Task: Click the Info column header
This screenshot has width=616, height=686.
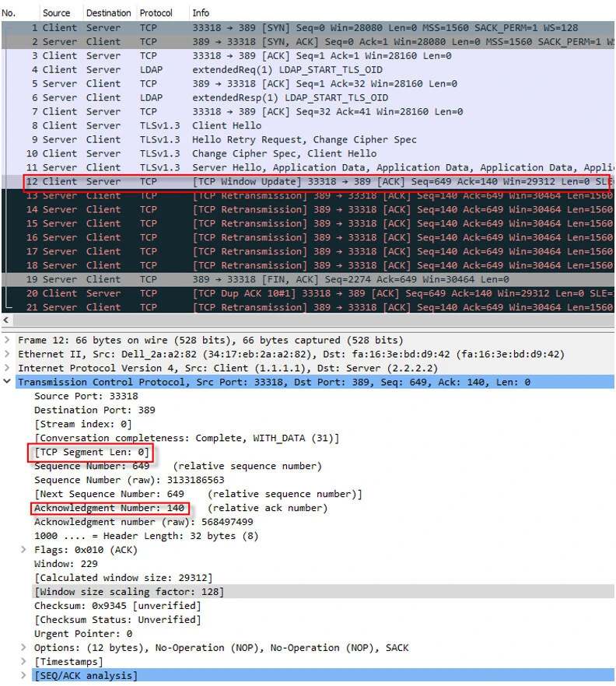Action: click(x=201, y=13)
